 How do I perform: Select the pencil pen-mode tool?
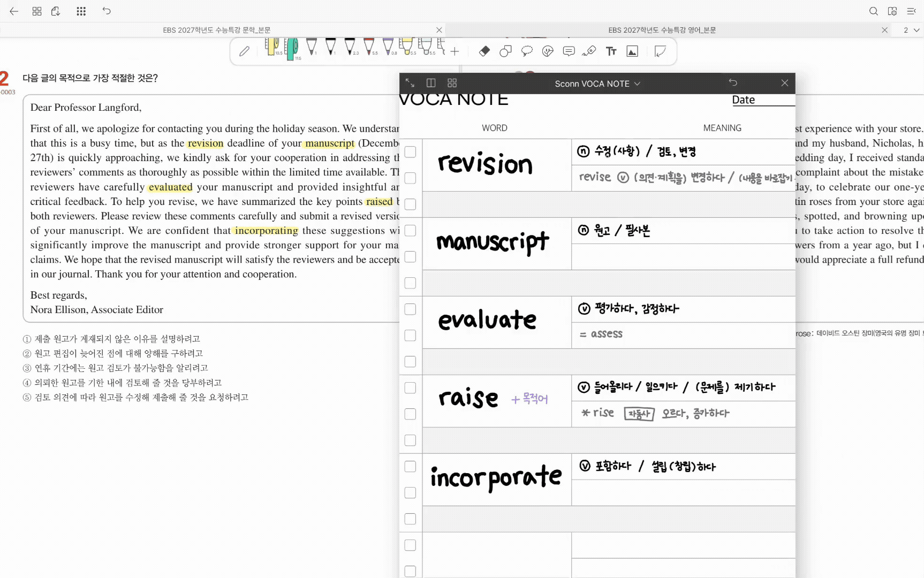pos(244,51)
